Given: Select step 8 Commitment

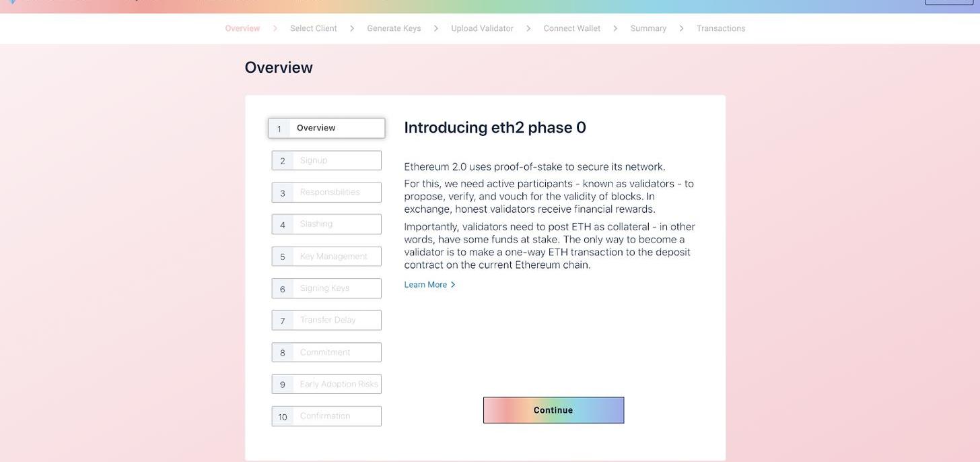Looking at the screenshot, I should tap(326, 352).
